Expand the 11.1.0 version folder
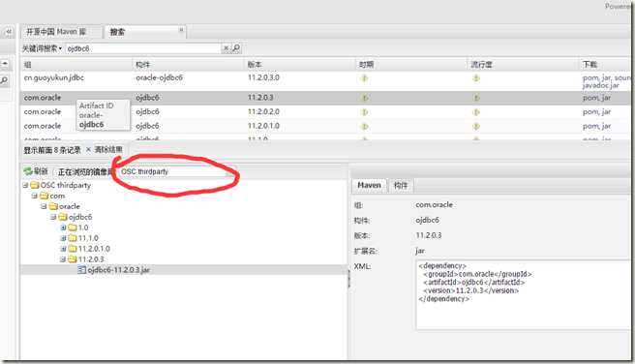The height and width of the screenshot is (364, 635). [x=63, y=238]
